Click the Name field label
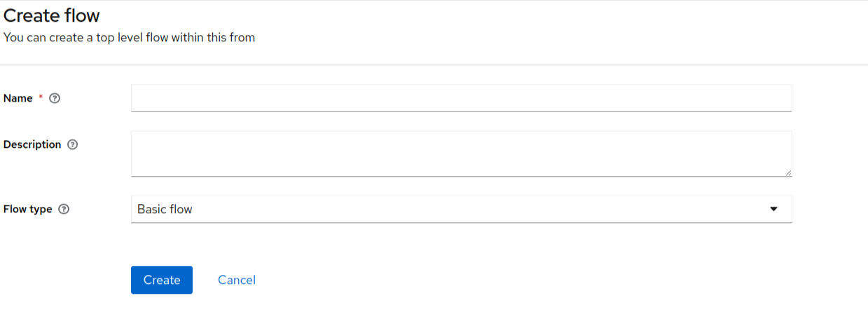Viewport: 868px width, 317px height. tap(18, 99)
